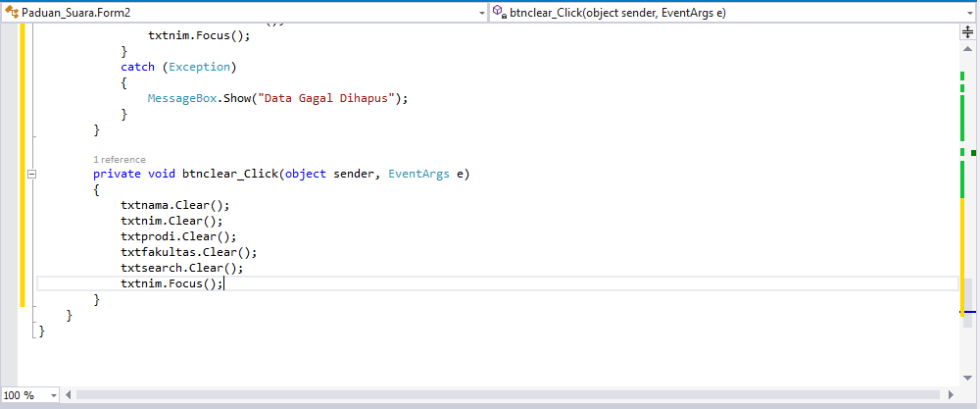
Task: Click the top "txtnim.Focus();" line
Action: click(199, 35)
